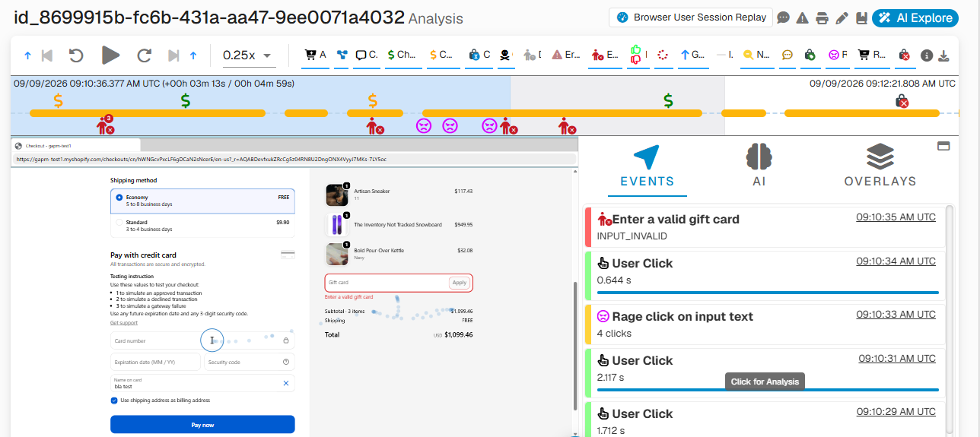980x437 pixels.
Task: Open the comments chat icon in header
Action: (783, 18)
